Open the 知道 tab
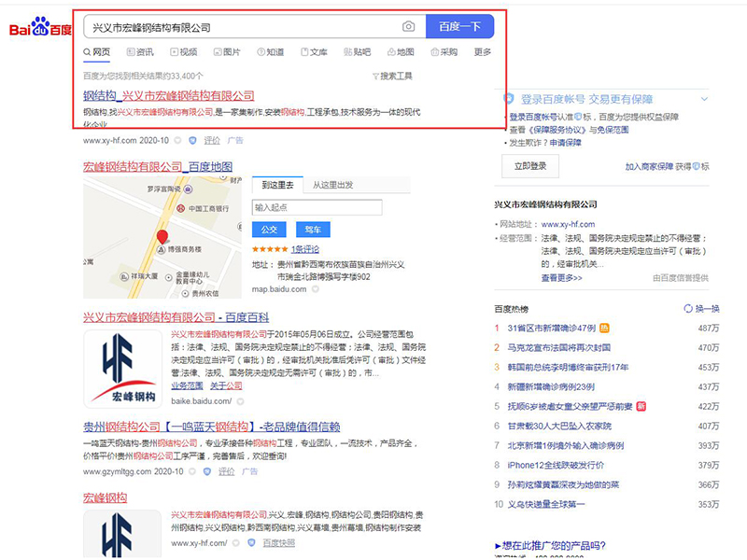Image resolution: width=747 pixels, height=560 pixels. pyautogui.click(x=271, y=52)
